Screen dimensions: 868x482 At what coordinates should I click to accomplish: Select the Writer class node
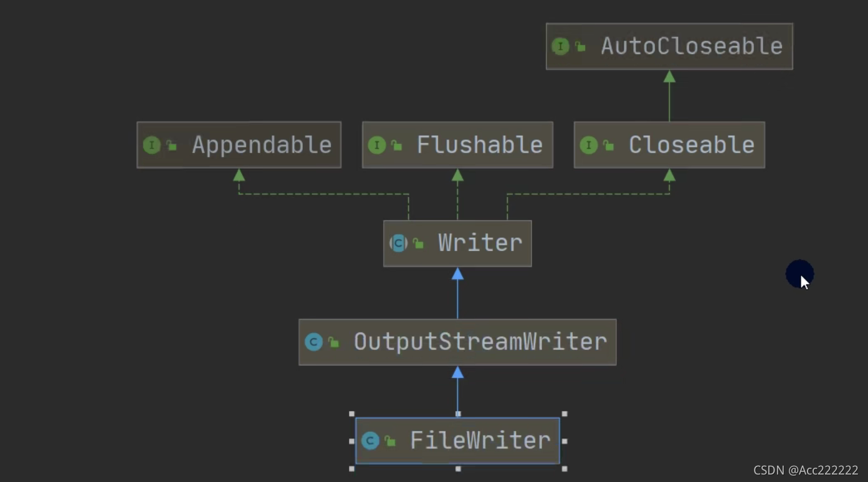(x=457, y=243)
